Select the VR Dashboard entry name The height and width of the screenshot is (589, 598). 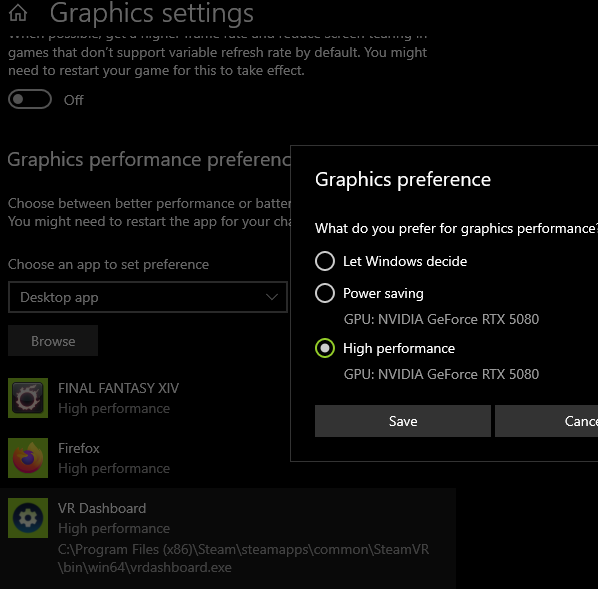pos(102,508)
